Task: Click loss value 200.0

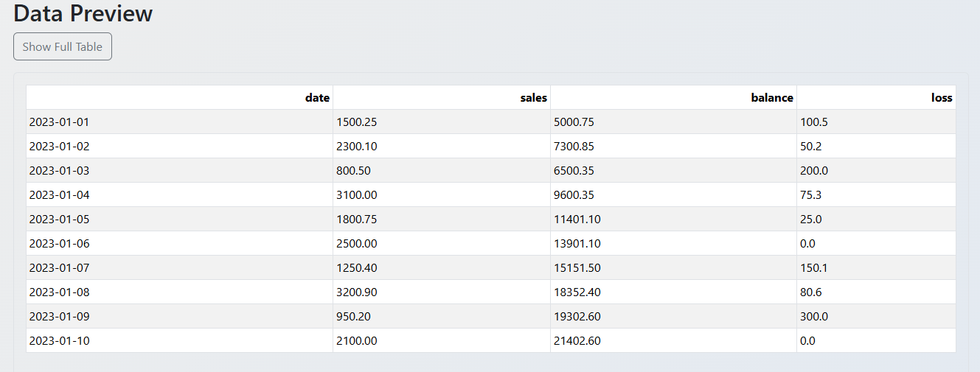Action: click(876, 170)
